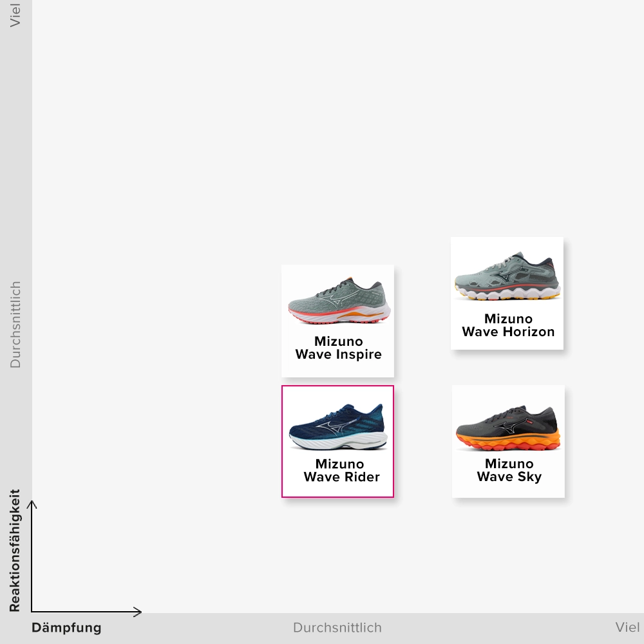Open the 'Mizuno Wave Sky' name label
This screenshot has width=644, height=644.
click(x=509, y=470)
